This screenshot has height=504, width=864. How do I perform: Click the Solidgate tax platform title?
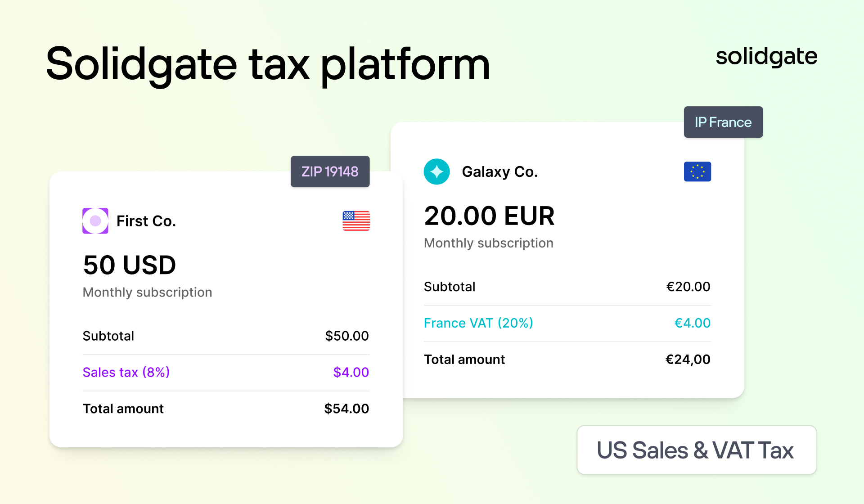(268, 64)
